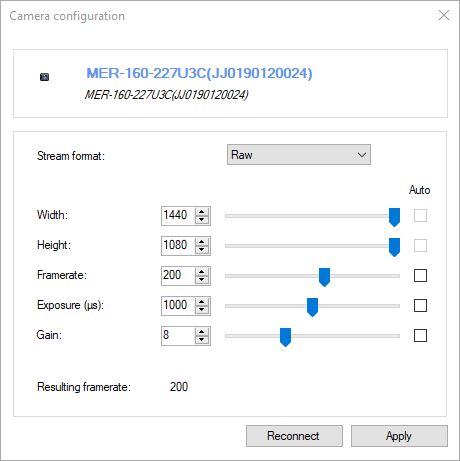
Task: Click the Framerate value field
Action: [178, 276]
